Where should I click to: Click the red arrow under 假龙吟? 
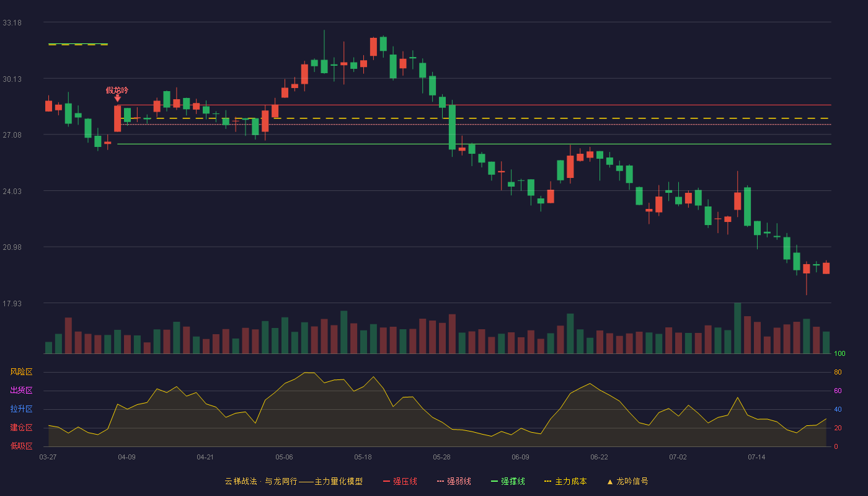tap(117, 98)
